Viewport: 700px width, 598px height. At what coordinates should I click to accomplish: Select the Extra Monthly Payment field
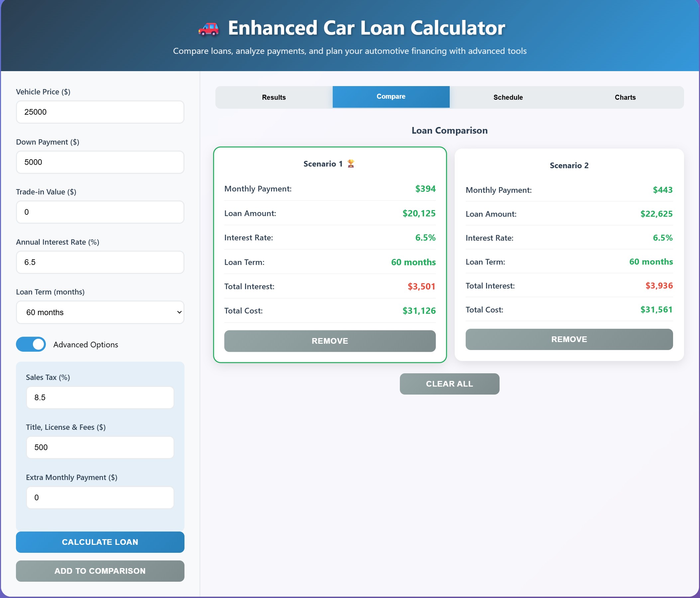click(x=100, y=497)
